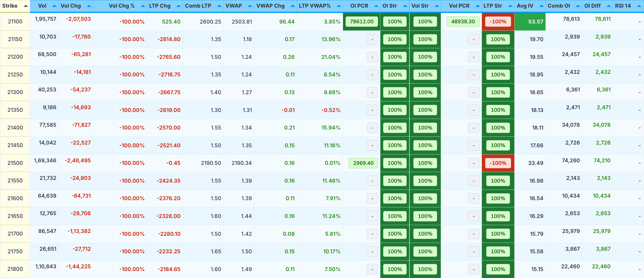Viewport: 644px width, 278px height.
Task: Click Comb LTP value 2190.50
Action: point(211,163)
